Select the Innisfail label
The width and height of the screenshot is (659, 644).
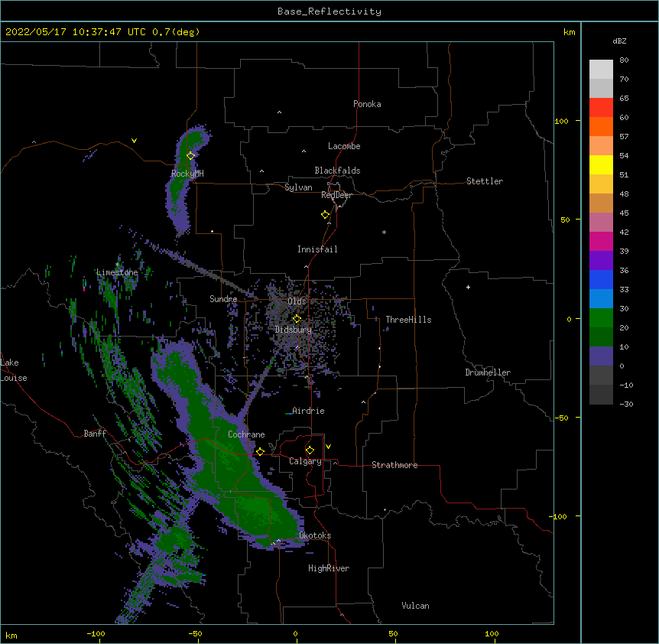click(317, 249)
